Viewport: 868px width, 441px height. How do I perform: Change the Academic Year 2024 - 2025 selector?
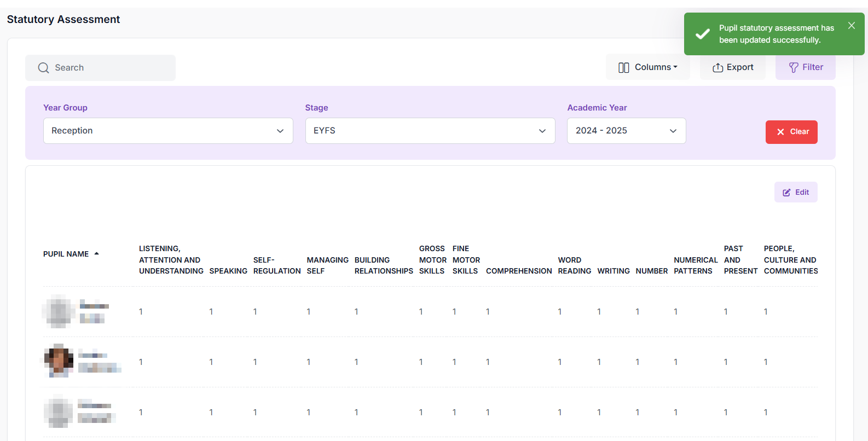pos(626,131)
